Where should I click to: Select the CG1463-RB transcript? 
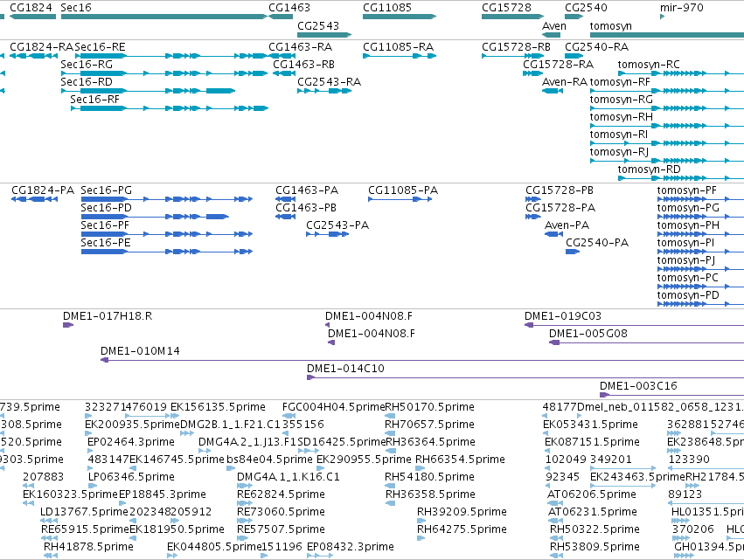(x=284, y=73)
